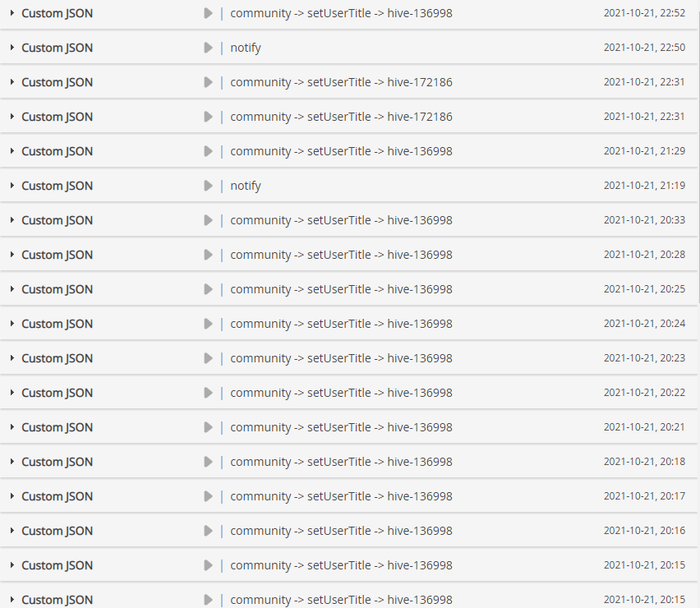Viewport: 700px width, 608px height.
Task: Click the play icon in the 20:22 row
Action: 208,393
